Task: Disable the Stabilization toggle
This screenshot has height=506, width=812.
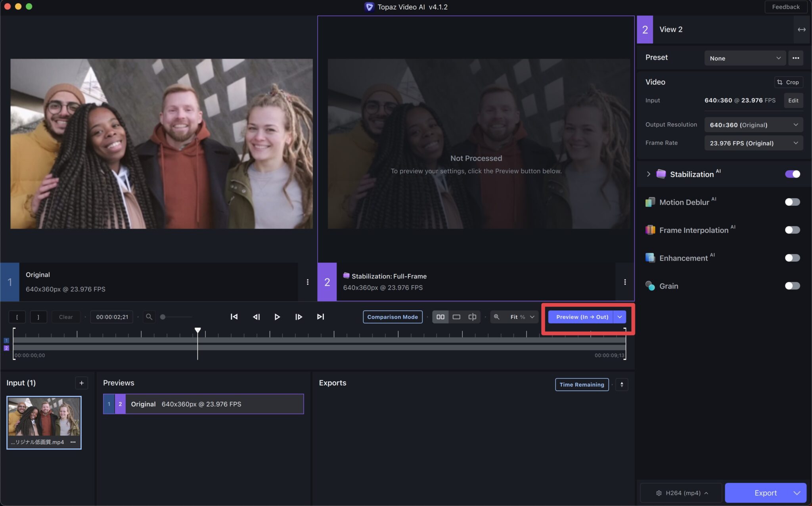Action: (793, 174)
